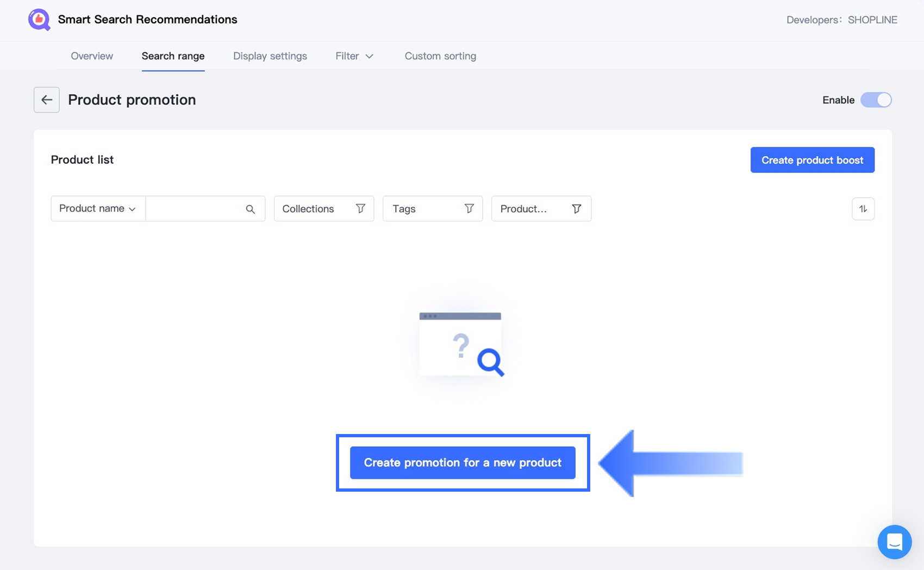Viewport: 924px width, 570px height.
Task: Open the Display settings tab
Action: click(270, 56)
